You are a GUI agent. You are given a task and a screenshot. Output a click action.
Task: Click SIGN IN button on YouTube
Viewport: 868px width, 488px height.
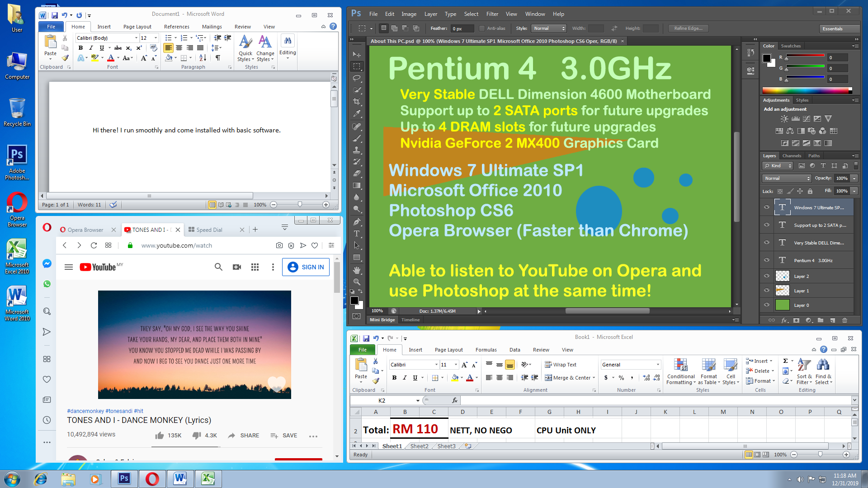(306, 267)
